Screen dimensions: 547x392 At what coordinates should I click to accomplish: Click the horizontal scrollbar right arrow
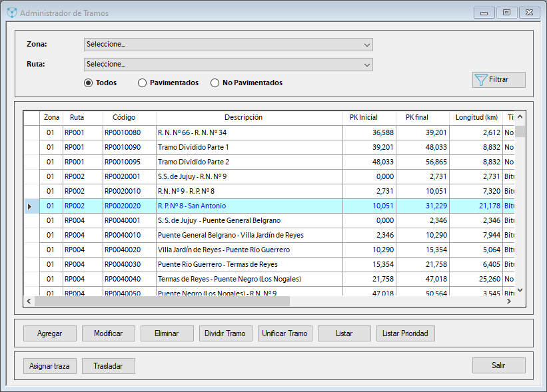tap(508, 301)
